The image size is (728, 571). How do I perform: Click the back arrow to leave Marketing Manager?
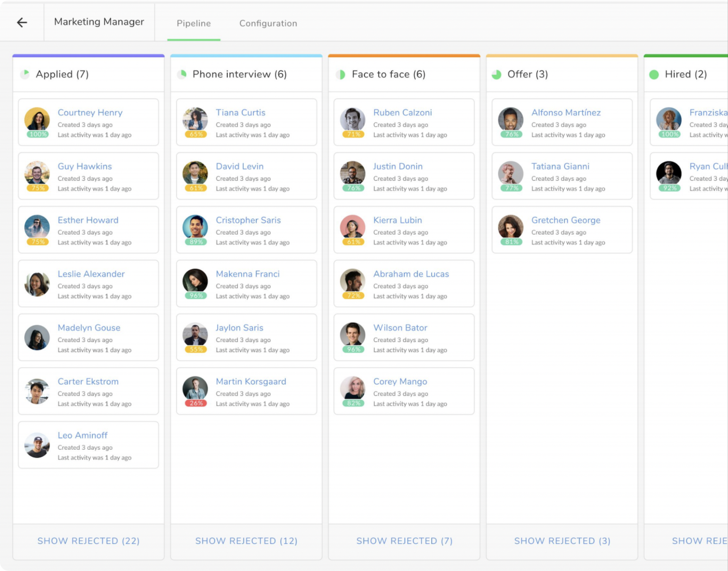pyautogui.click(x=22, y=22)
